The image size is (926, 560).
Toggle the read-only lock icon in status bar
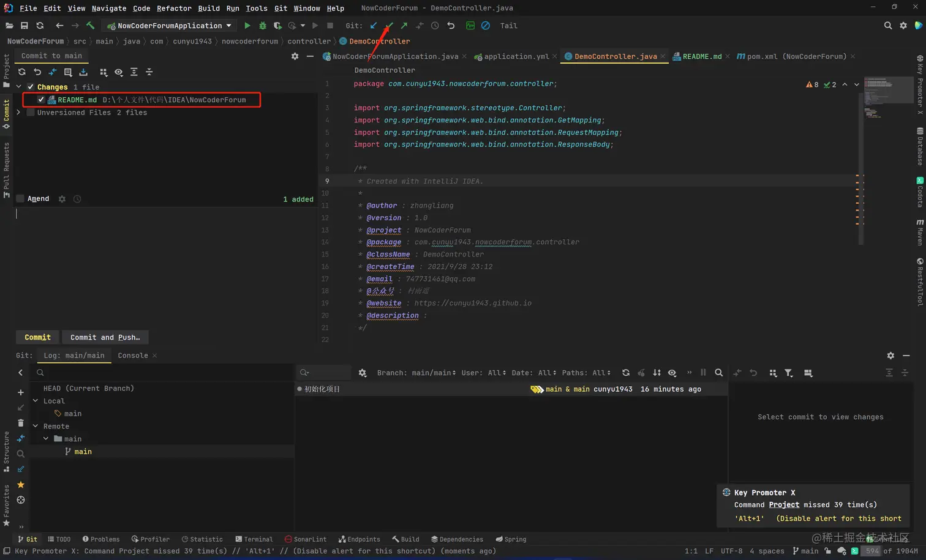coord(828,551)
